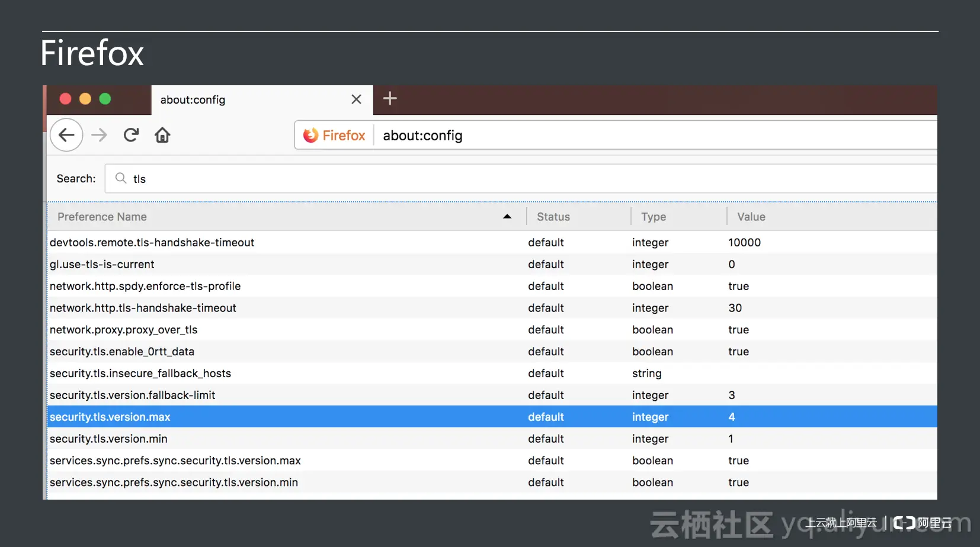Click the Firefox label in address bar
Image resolution: width=980 pixels, height=547 pixels.
point(344,136)
